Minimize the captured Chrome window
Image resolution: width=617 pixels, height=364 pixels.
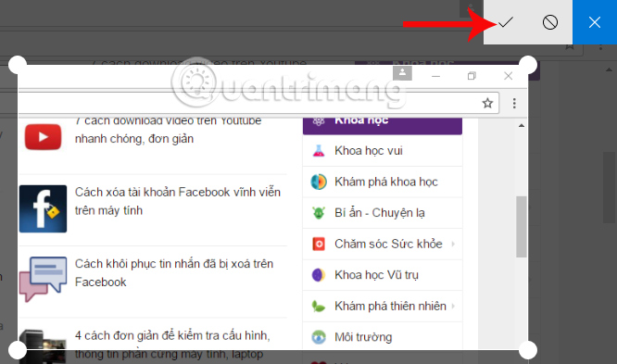pos(435,76)
